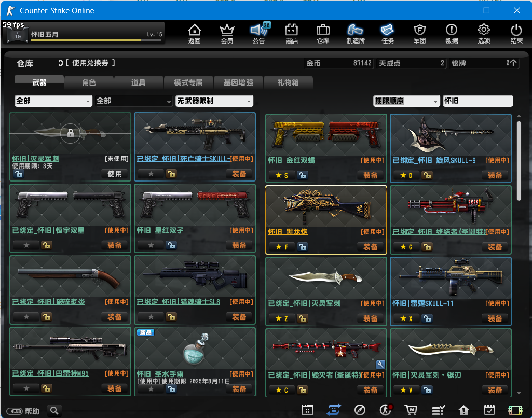Select the 怀旧|雷霆SKULL-11 weapon thumbnail
532x418 pixels.
click(451, 278)
